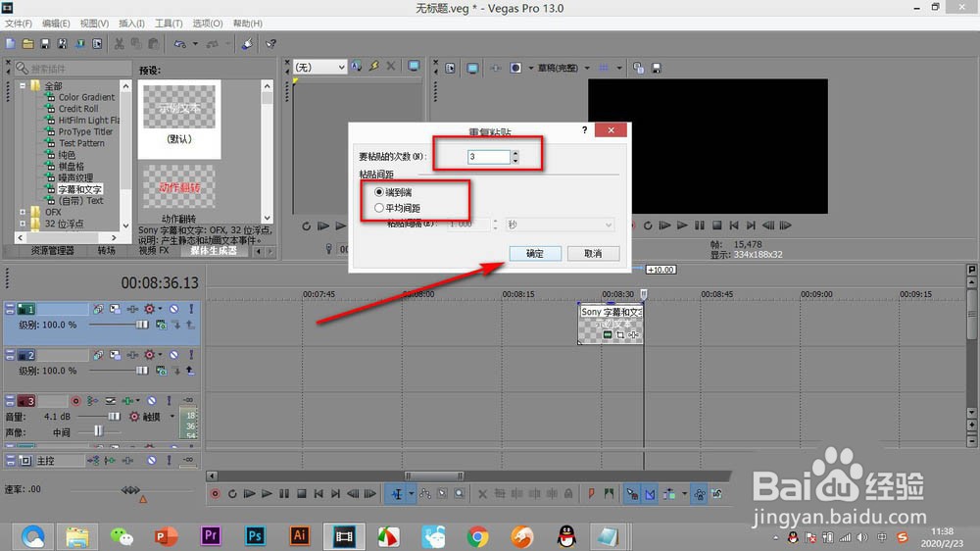The width and height of the screenshot is (980, 551).
Task: Copy preview snapshot to clipboard
Action: pos(638,68)
